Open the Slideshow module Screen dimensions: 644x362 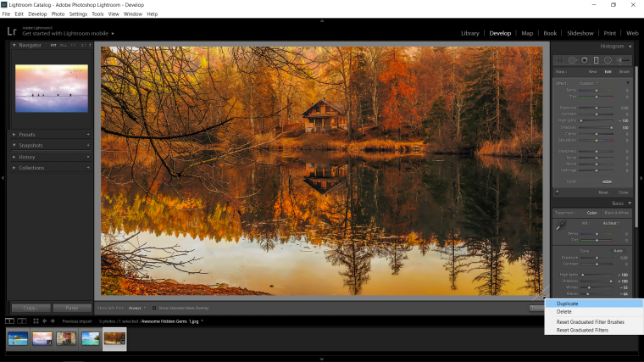(580, 33)
